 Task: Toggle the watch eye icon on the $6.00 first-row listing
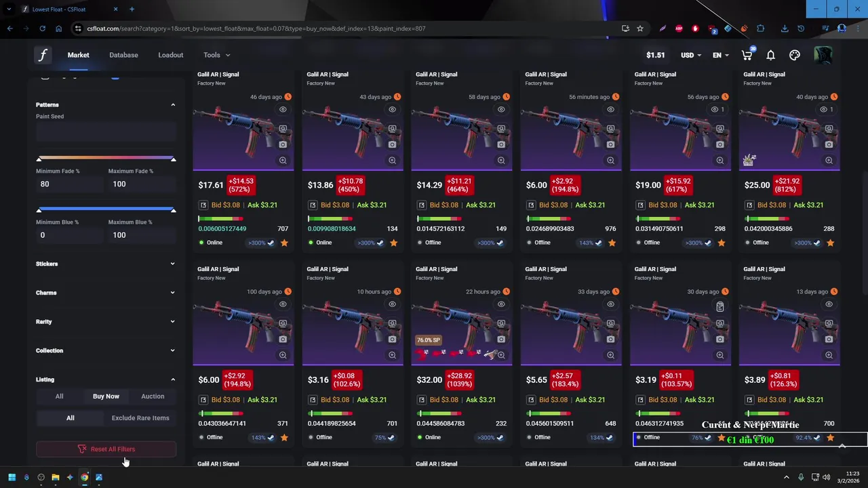[x=610, y=109]
